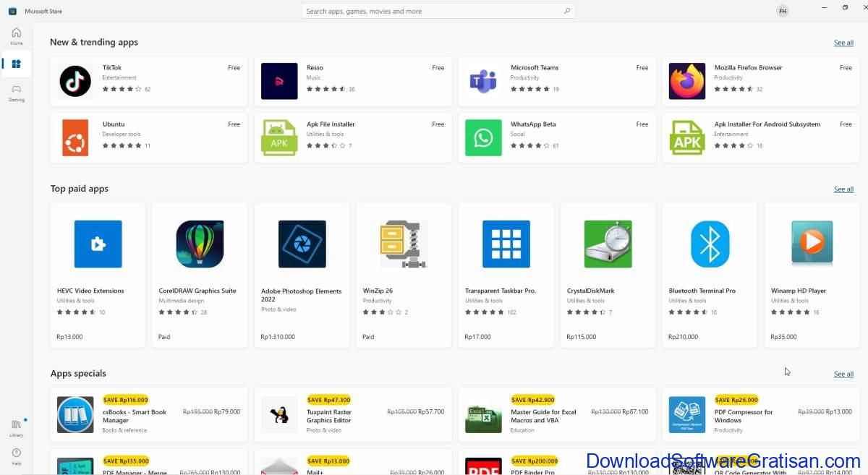Click the Paid label under CorelDRAW
The width and height of the screenshot is (868, 475).
coord(164,337)
